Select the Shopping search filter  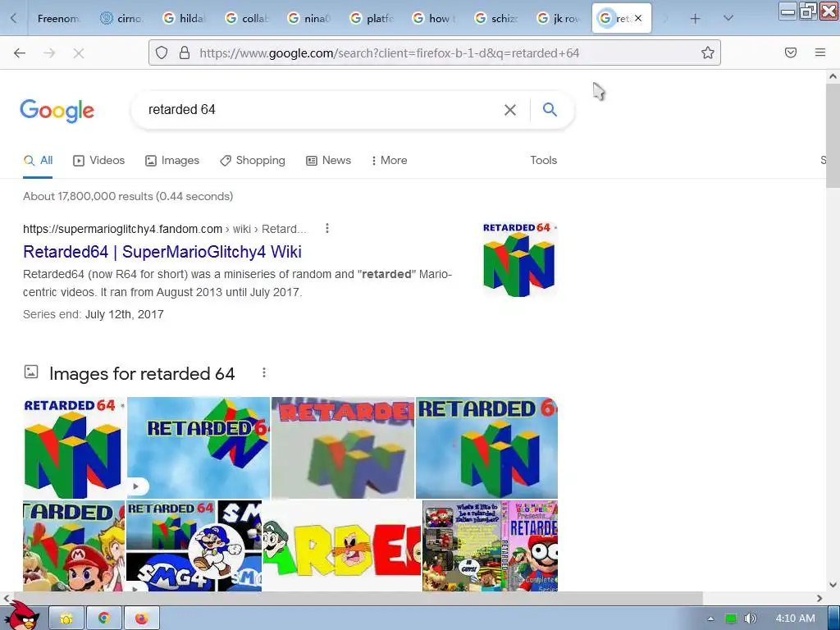pyautogui.click(x=253, y=160)
